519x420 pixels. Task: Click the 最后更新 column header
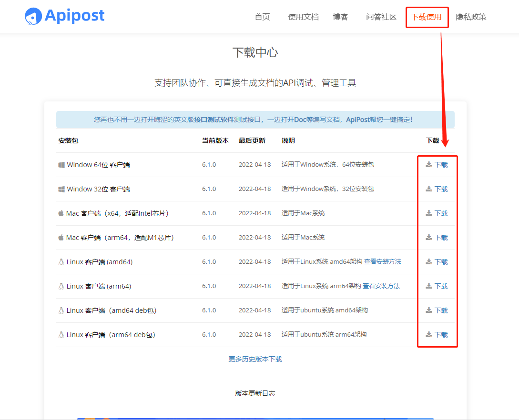pyautogui.click(x=252, y=140)
